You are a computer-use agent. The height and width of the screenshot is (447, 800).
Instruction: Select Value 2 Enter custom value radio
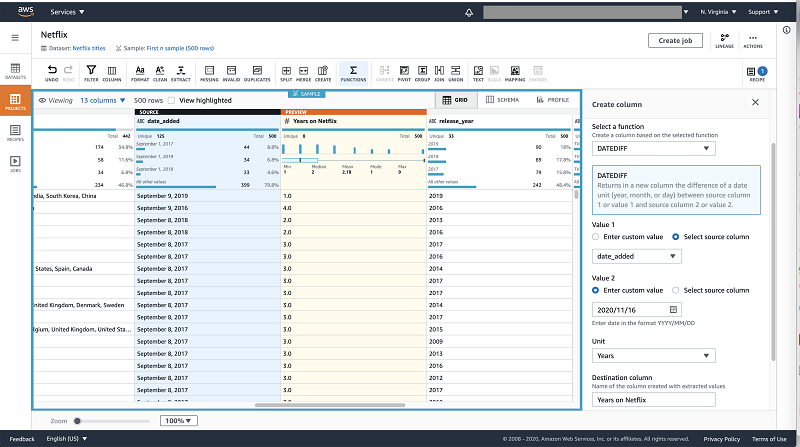pyautogui.click(x=595, y=290)
